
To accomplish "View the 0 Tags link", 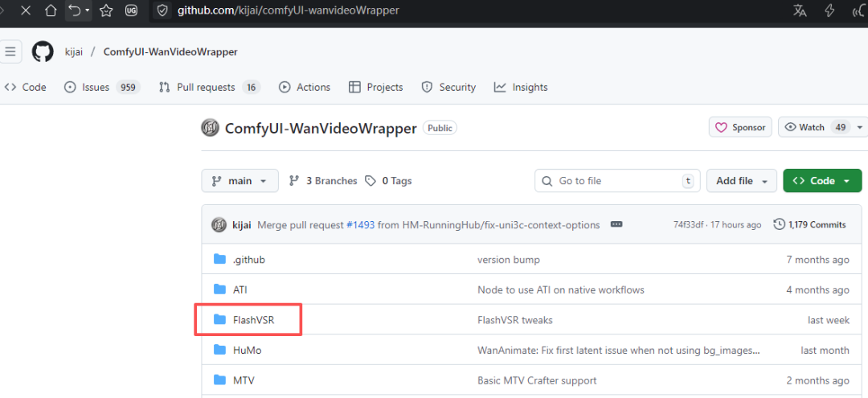I will pos(388,181).
